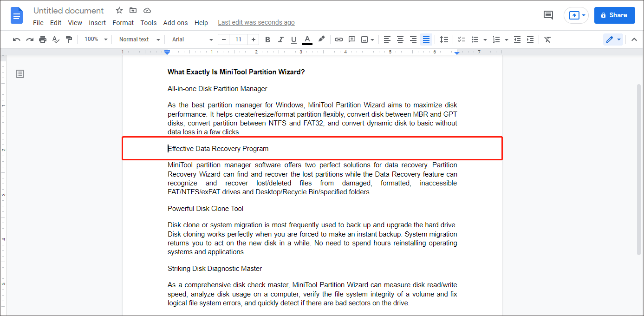
Task: Open the Normal text style dropdown
Action: [x=139, y=39]
